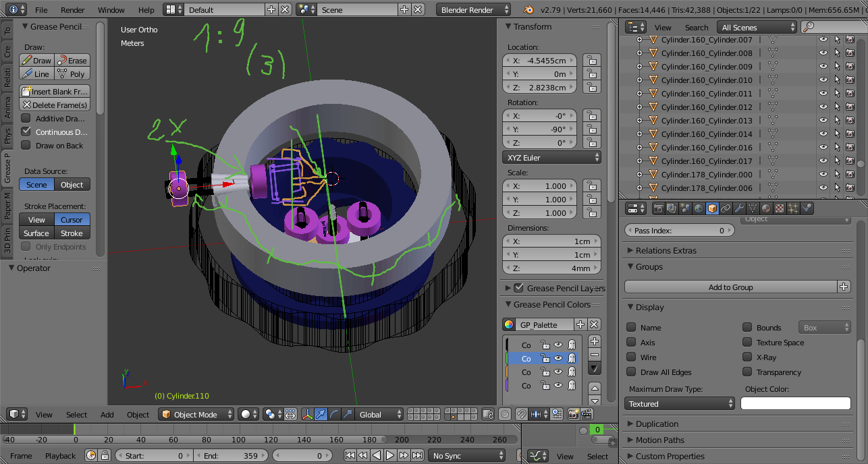This screenshot has height=464, width=868.
Task: Jump to the last frame of playback
Action: [x=417, y=455]
